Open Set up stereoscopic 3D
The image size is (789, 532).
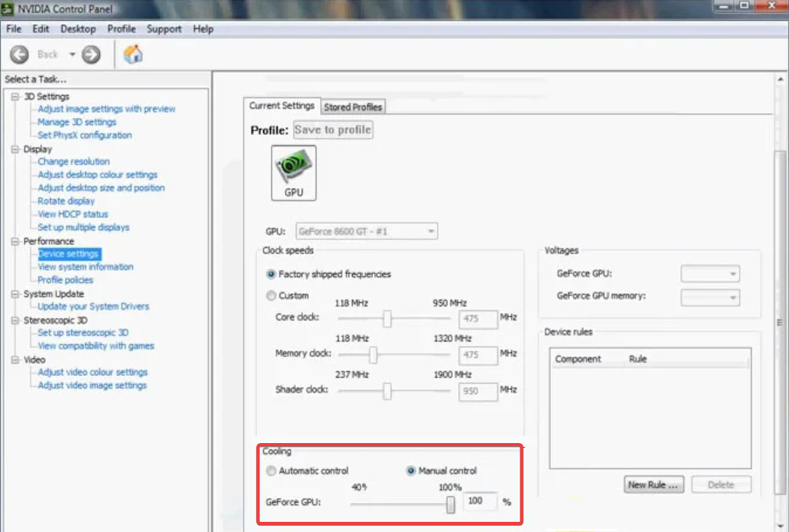83,332
